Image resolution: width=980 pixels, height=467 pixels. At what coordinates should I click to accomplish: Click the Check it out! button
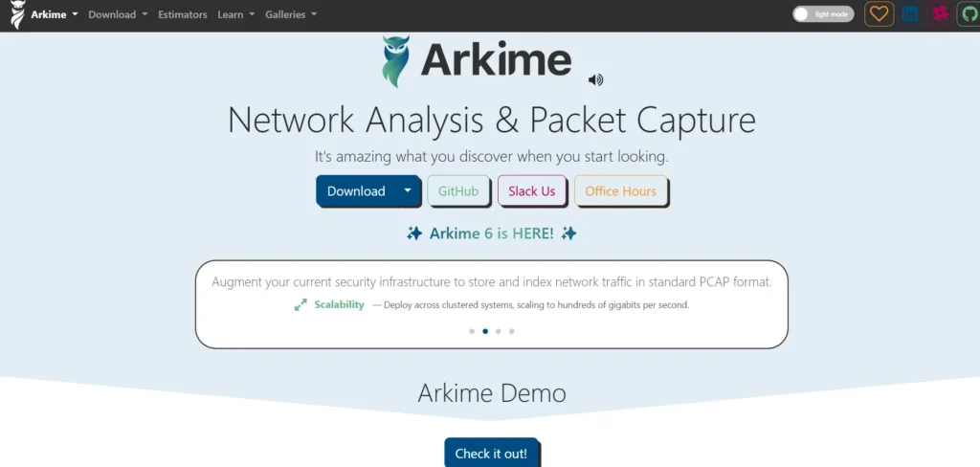pos(491,453)
